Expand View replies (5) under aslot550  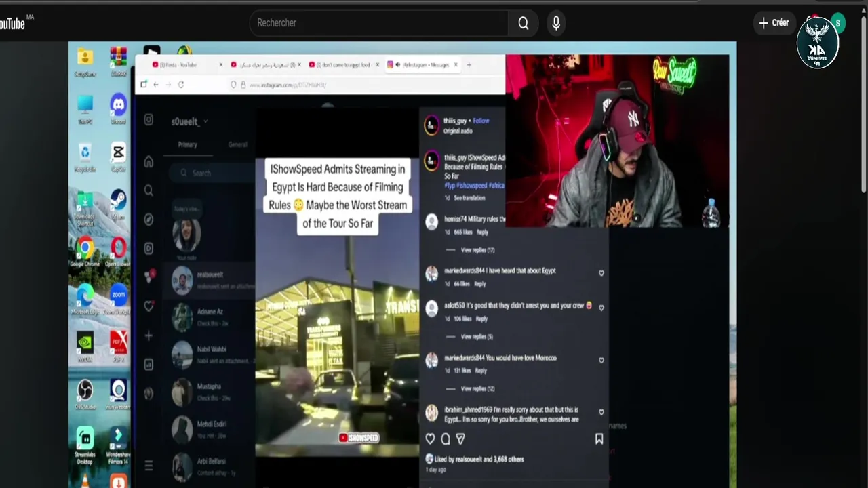coord(477,337)
